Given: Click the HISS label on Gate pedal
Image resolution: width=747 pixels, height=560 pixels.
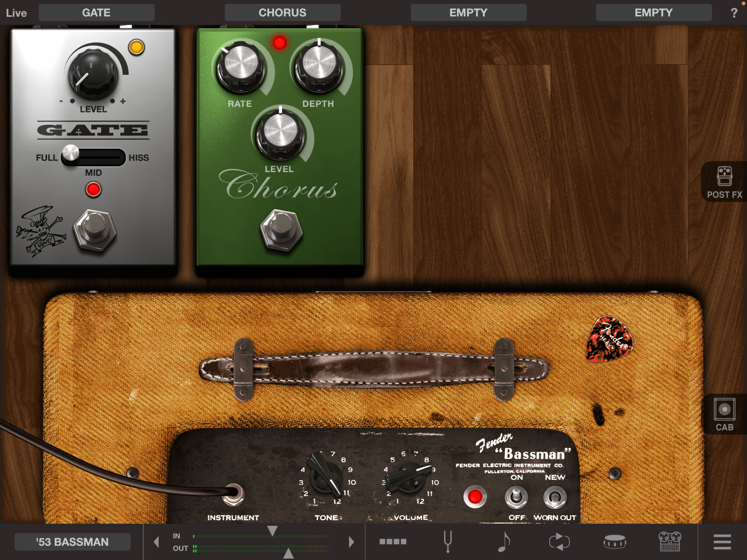Looking at the screenshot, I should point(139,158).
